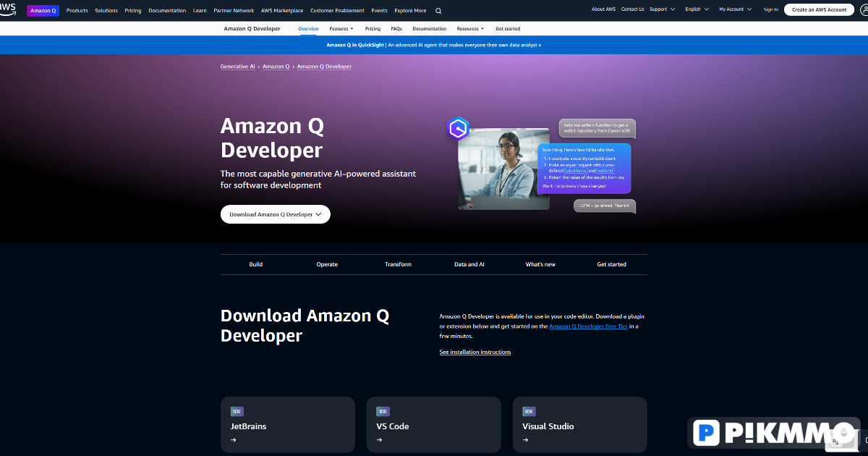Open the Pricing tab in subnav
Viewport: 868px width, 456px height.
click(x=373, y=29)
